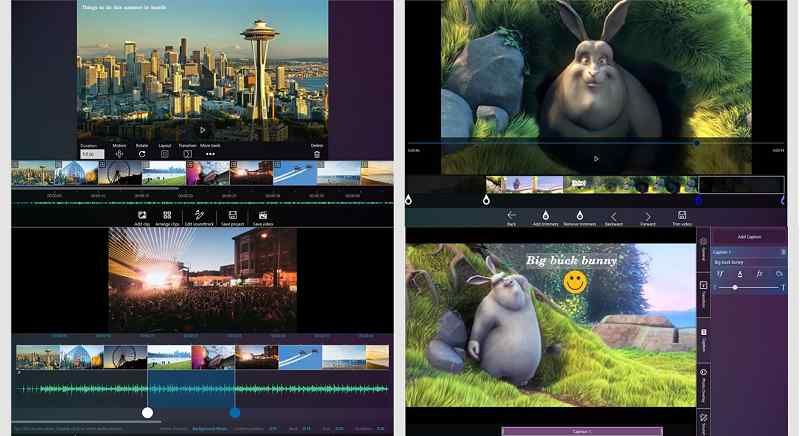The width and height of the screenshot is (800, 436).
Task: Click the Trim video save icon
Action: (x=682, y=215)
